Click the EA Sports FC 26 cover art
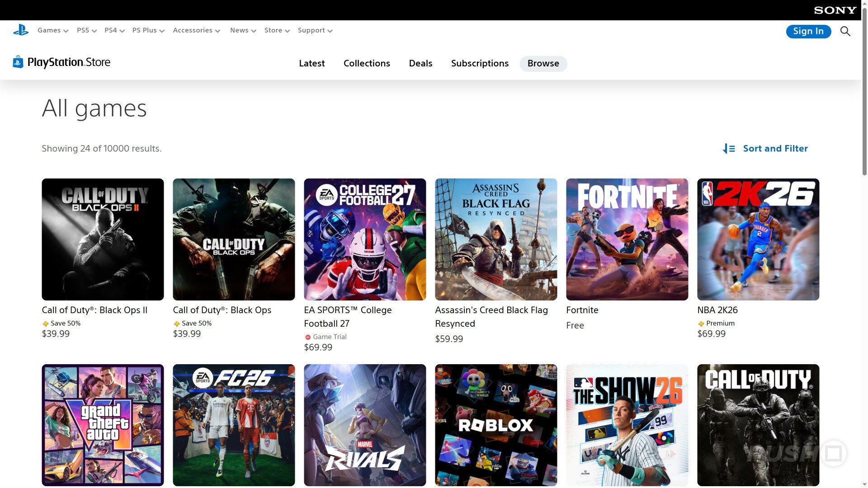 tap(234, 425)
